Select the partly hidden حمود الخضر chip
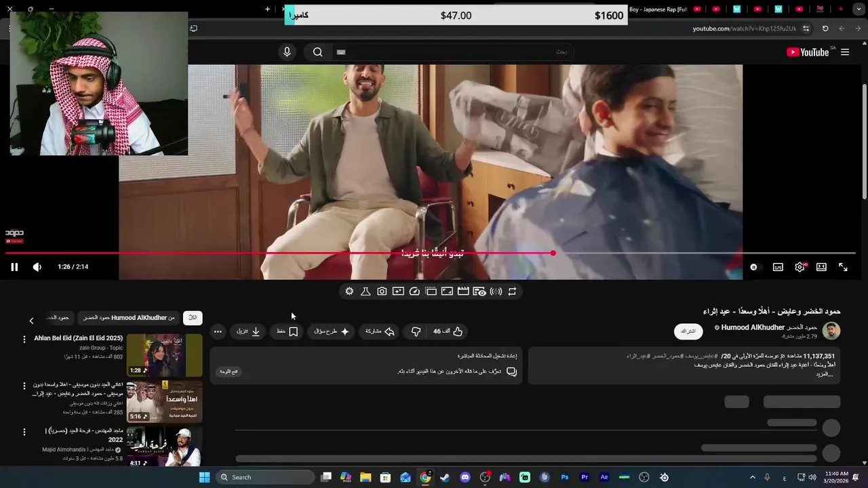The height and width of the screenshot is (488, 868). click(58, 317)
